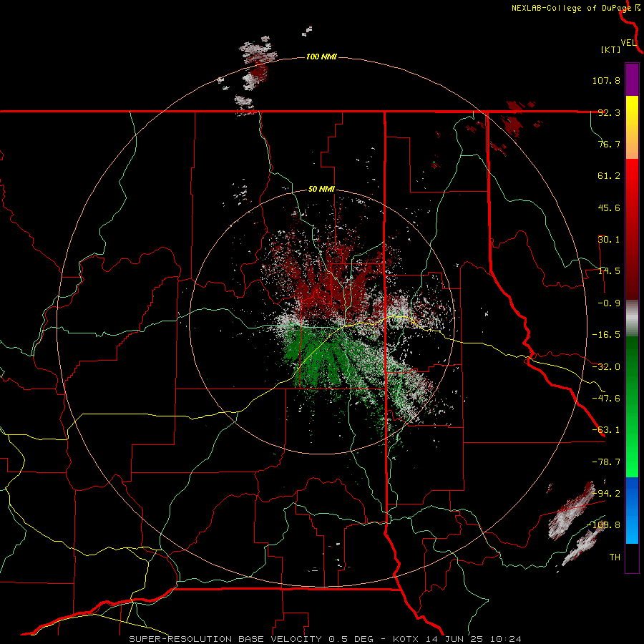Click the 45.6 velocity scale value

tap(609, 208)
